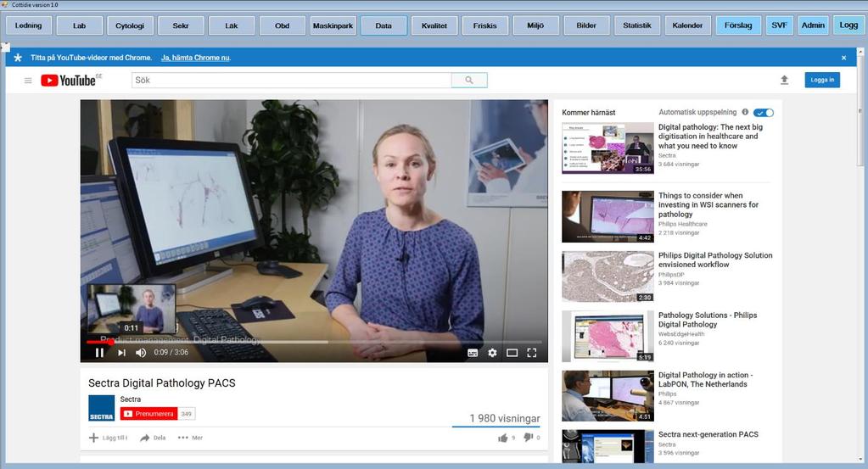Open the Miljö section
Image resolution: width=868 pixels, height=469 pixels.
(535, 25)
